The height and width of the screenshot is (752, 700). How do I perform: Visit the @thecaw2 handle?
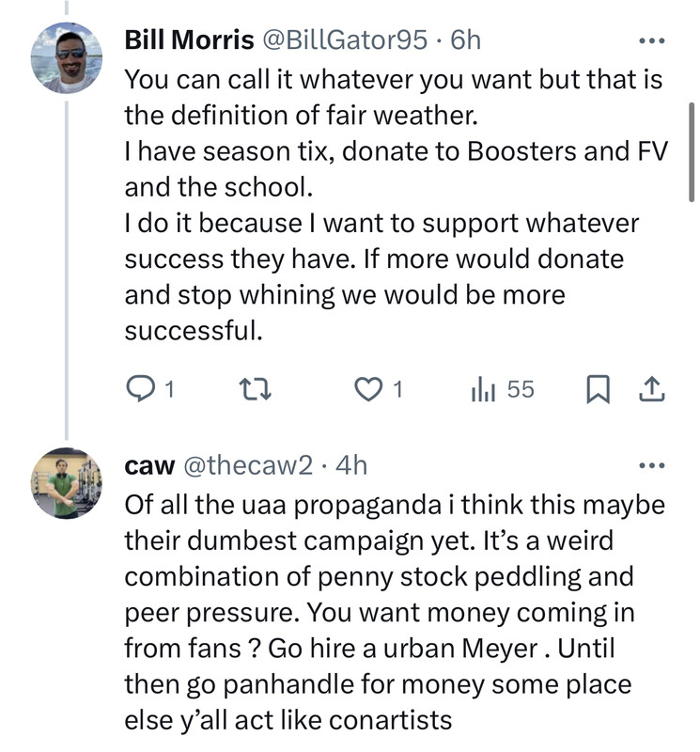(248, 465)
